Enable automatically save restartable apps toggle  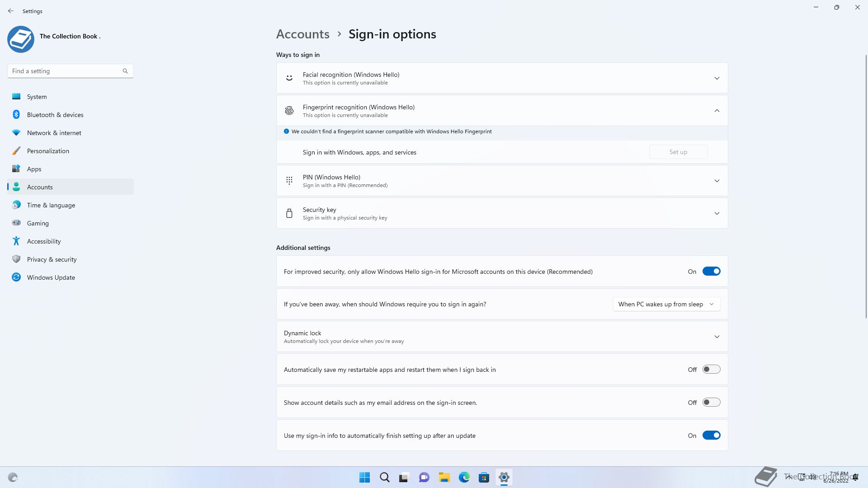[x=711, y=370]
